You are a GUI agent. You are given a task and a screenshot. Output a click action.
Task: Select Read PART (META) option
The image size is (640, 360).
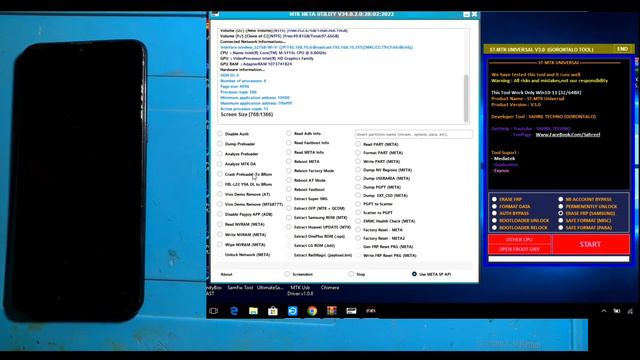(377, 144)
